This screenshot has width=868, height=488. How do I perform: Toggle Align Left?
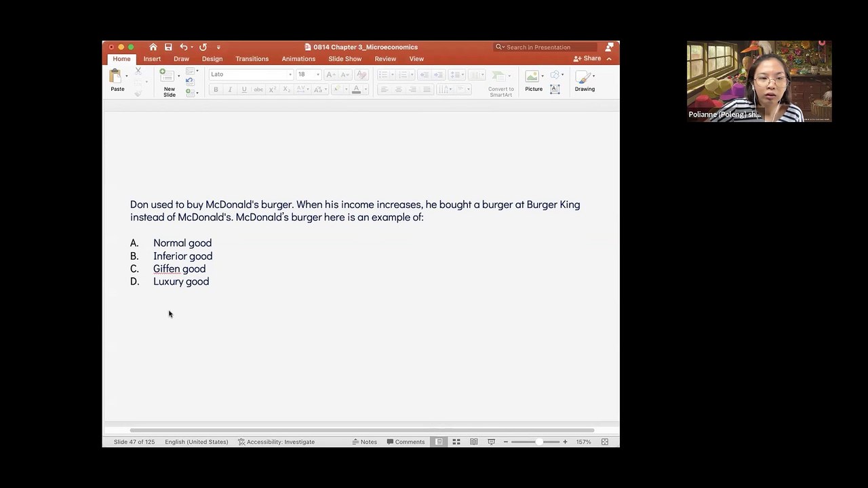tap(384, 89)
